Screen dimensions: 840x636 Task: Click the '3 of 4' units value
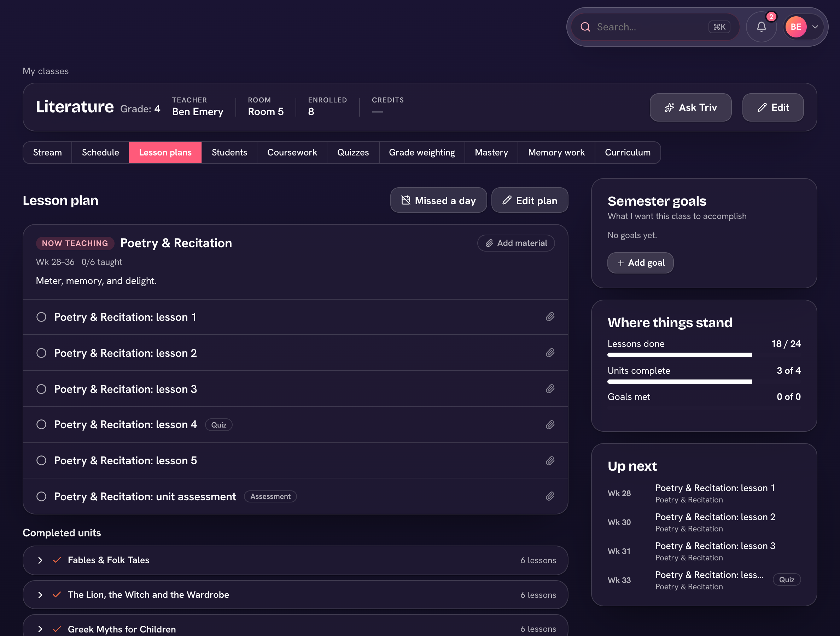pyautogui.click(x=788, y=371)
